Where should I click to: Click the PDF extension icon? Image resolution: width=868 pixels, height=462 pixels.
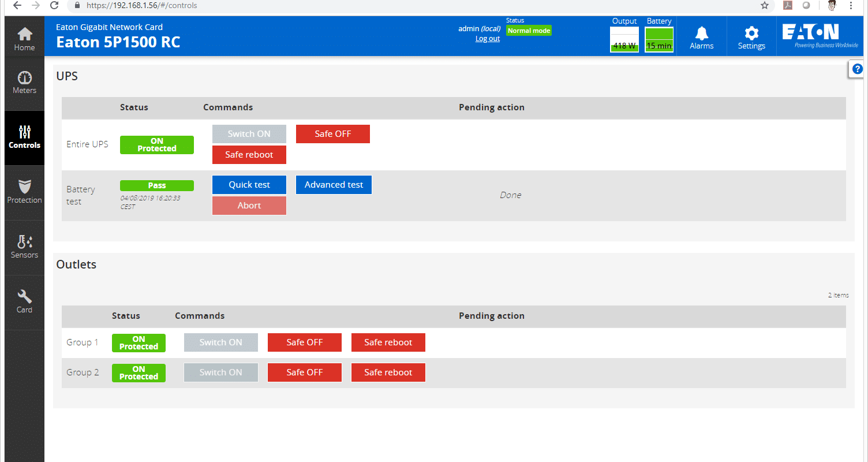(x=788, y=5)
